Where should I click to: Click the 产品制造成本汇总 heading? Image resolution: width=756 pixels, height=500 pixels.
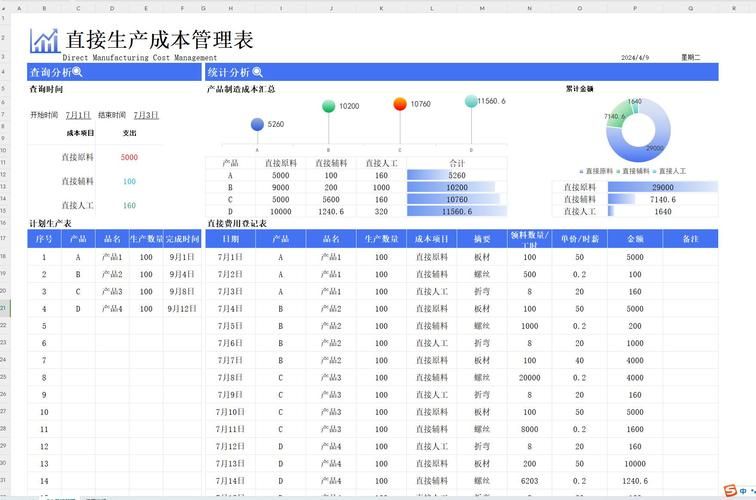tap(241, 89)
